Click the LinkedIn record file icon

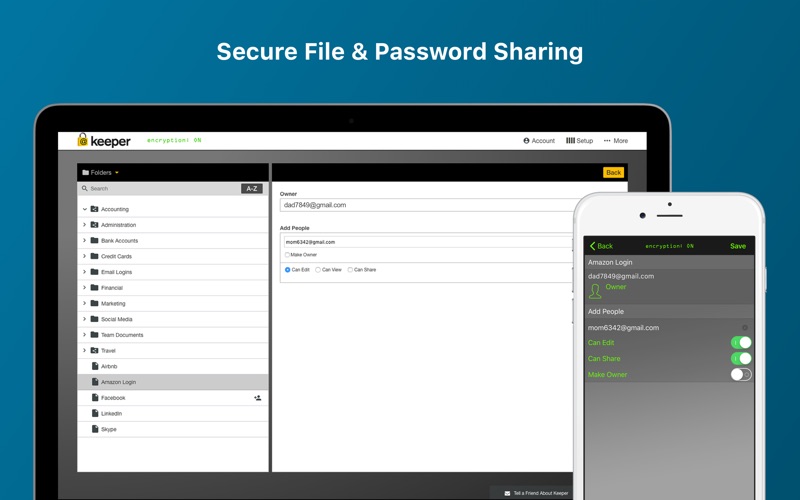[95, 413]
